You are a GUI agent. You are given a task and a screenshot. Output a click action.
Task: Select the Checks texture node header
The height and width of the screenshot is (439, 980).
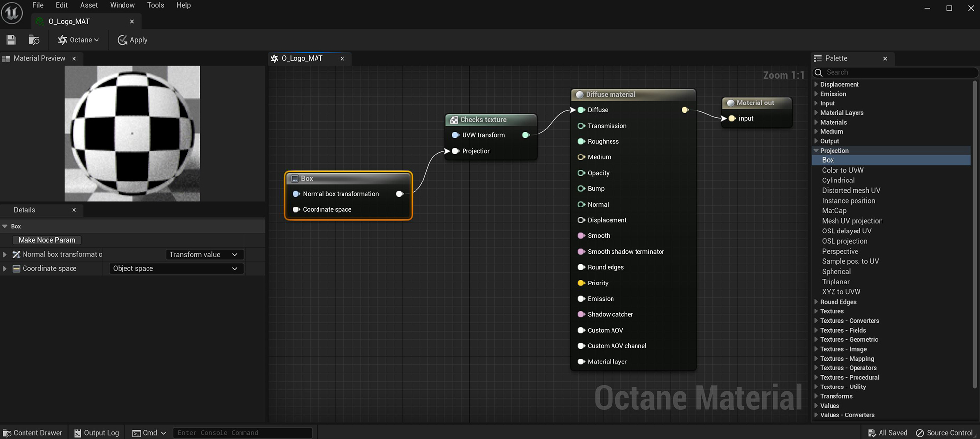coord(491,119)
